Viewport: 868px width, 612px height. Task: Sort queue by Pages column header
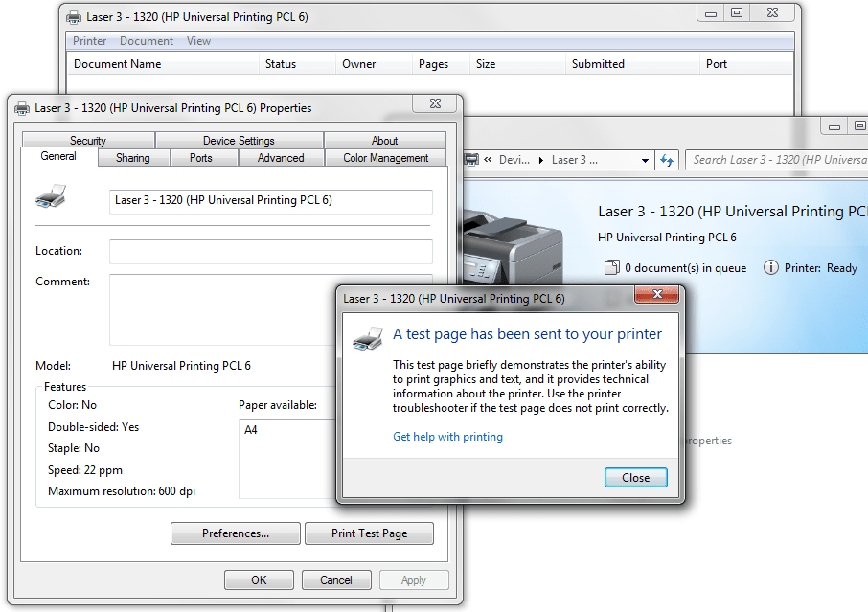[441, 63]
